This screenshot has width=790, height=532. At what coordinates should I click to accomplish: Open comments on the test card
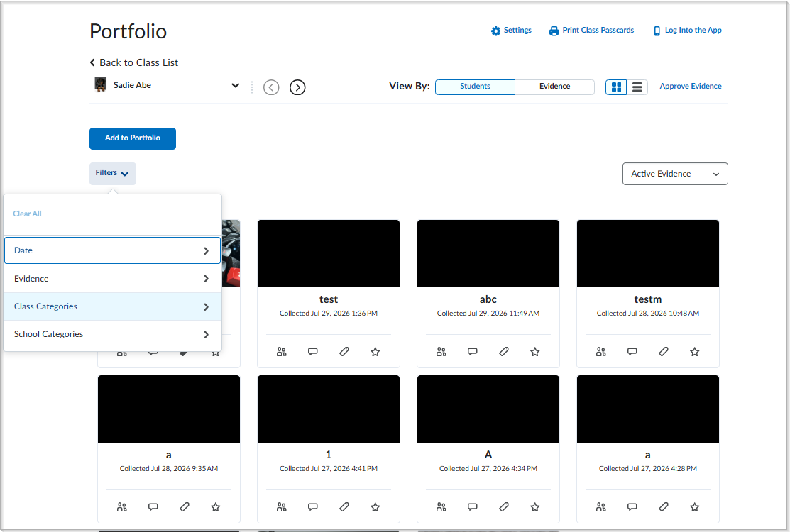click(x=313, y=351)
